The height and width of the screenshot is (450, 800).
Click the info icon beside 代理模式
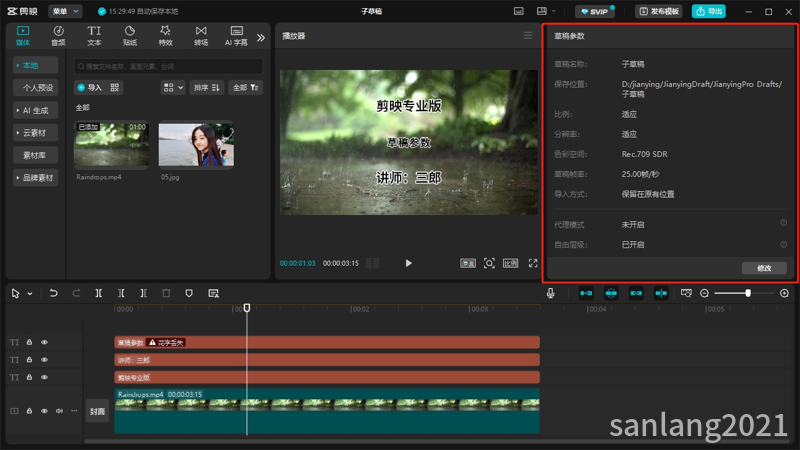(784, 223)
